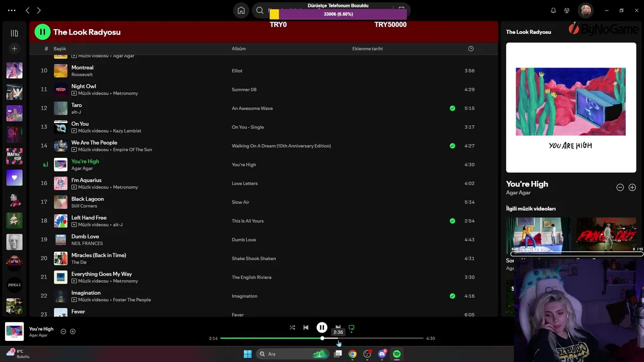Click the plus icon in the bottom player bar
644x362 pixels.
tap(73, 331)
